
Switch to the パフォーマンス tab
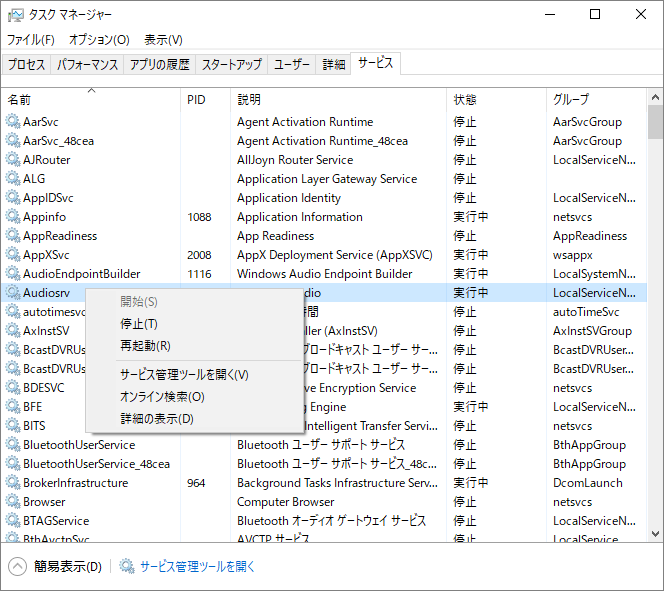pos(87,64)
